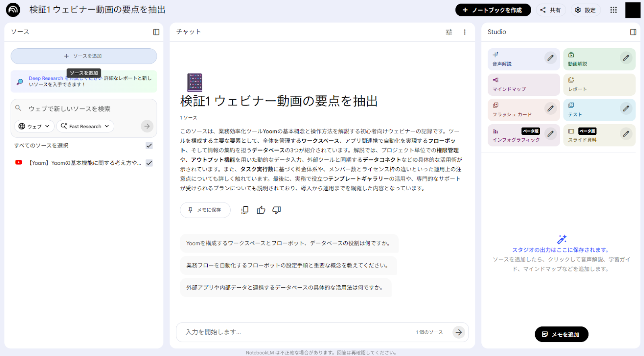
Task: Edit 音声解説 settings with the pencil icon
Action: point(550,58)
